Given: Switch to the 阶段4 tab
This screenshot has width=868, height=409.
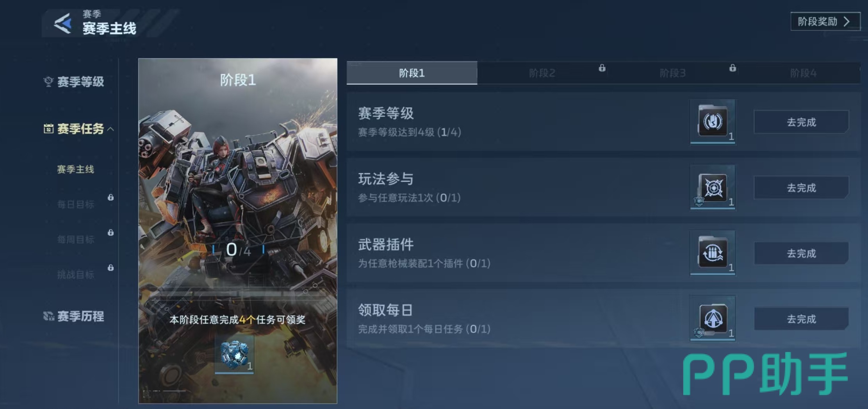Looking at the screenshot, I should 803,73.
